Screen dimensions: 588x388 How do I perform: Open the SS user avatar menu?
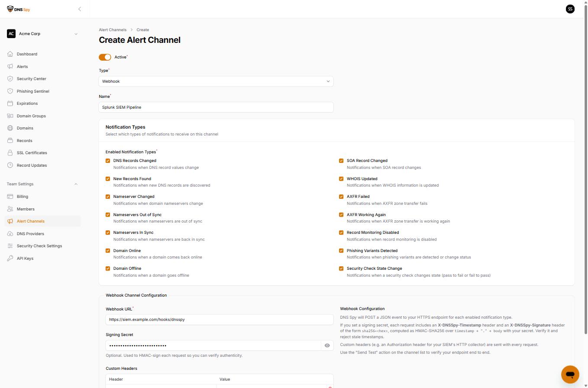point(570,9)
